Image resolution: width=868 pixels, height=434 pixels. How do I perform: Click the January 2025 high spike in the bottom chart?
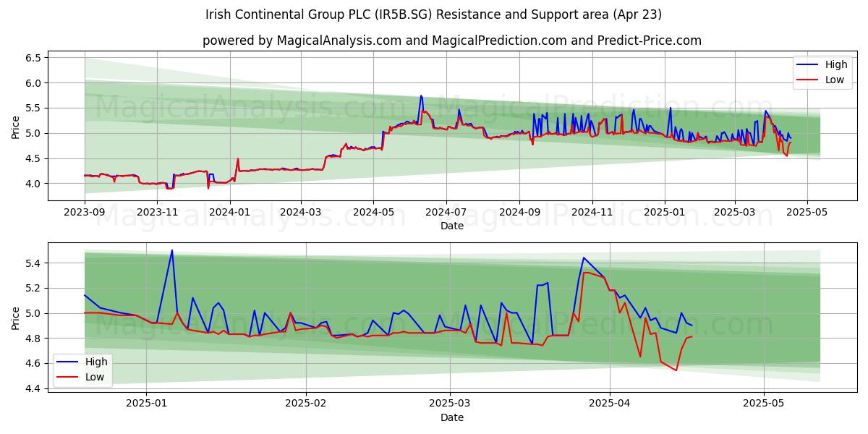[172, 250]
